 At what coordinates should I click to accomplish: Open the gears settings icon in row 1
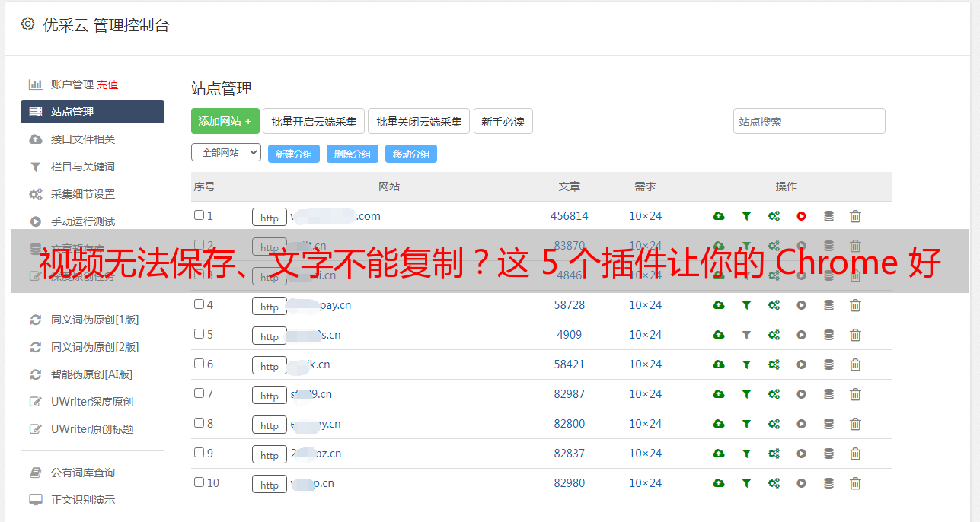pyautogui.click(x=774, y=216)
